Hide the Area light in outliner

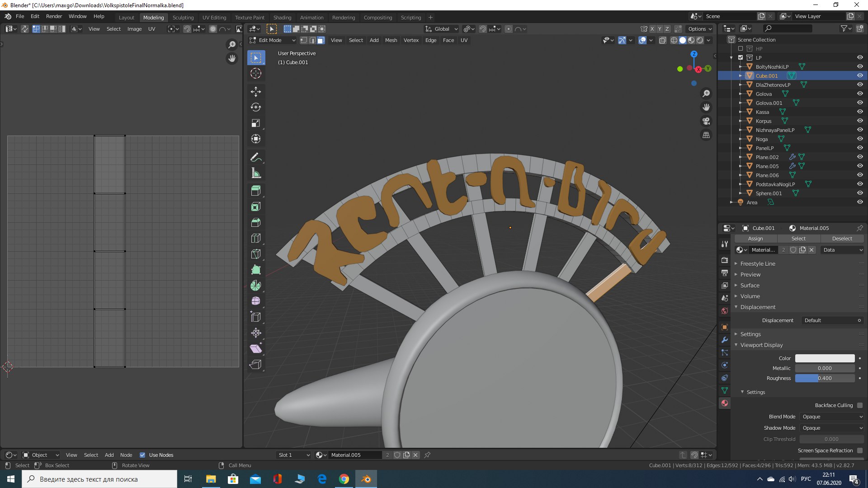click(860, 202)
